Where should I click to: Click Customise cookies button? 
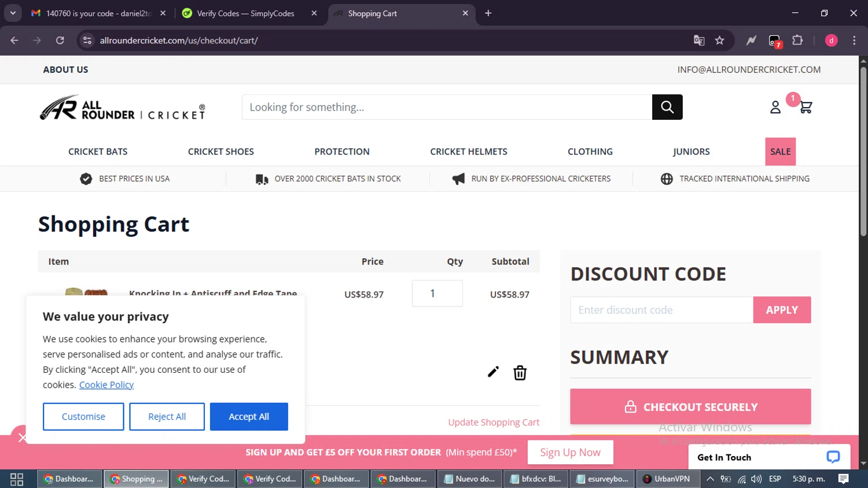tap(83, 417)
